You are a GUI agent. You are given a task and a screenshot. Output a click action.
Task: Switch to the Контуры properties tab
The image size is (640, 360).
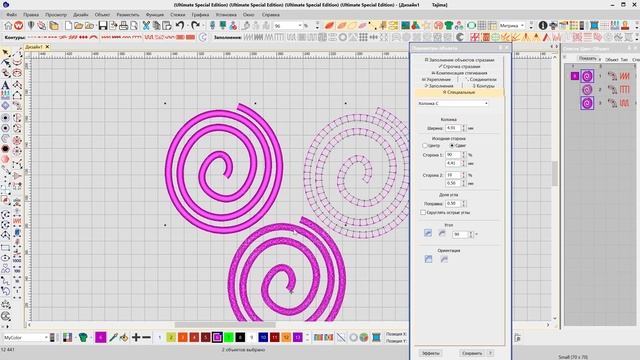coord(483,86)
